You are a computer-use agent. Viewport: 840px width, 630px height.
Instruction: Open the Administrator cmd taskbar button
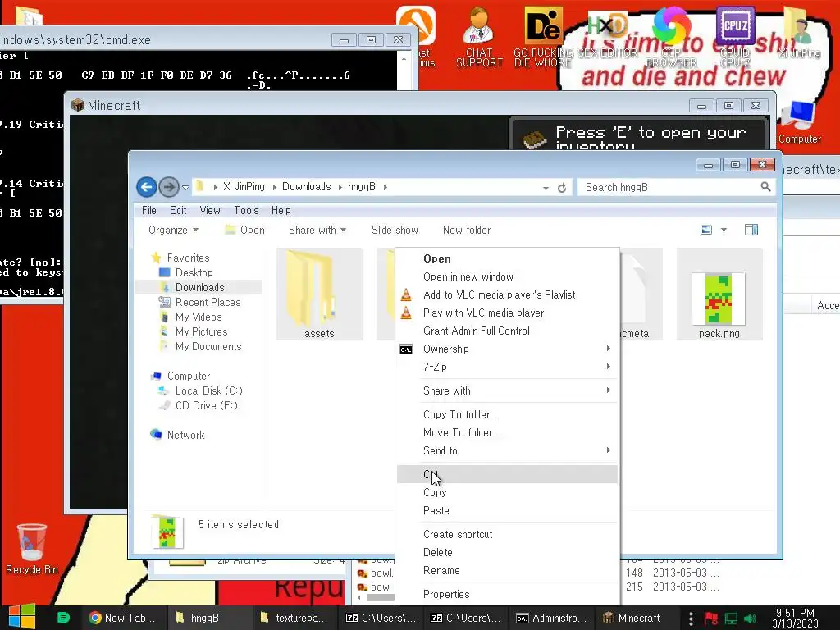pyautogui.click(x=550, y=618)
